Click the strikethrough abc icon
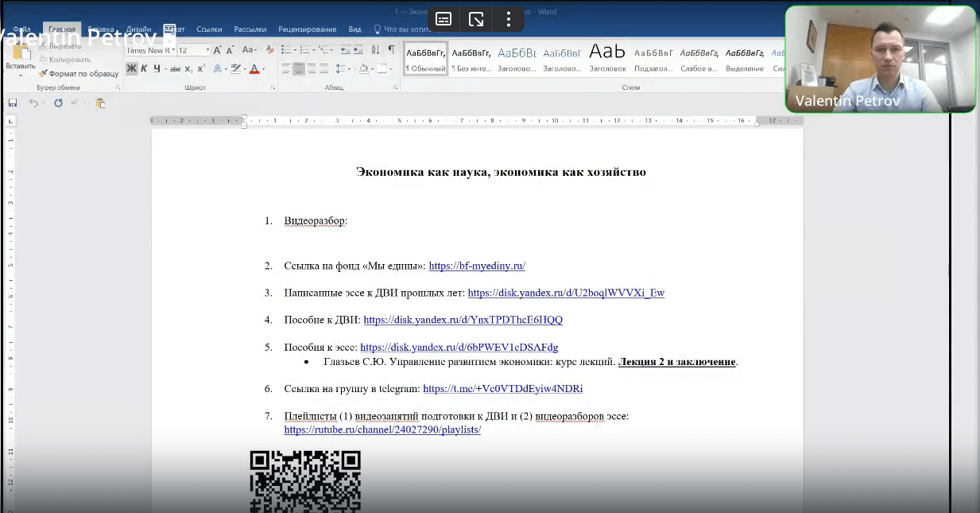 coord(175,69)
